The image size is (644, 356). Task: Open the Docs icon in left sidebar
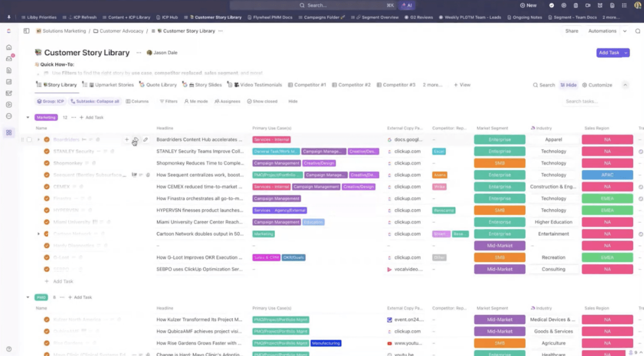[x=9, y=70]
